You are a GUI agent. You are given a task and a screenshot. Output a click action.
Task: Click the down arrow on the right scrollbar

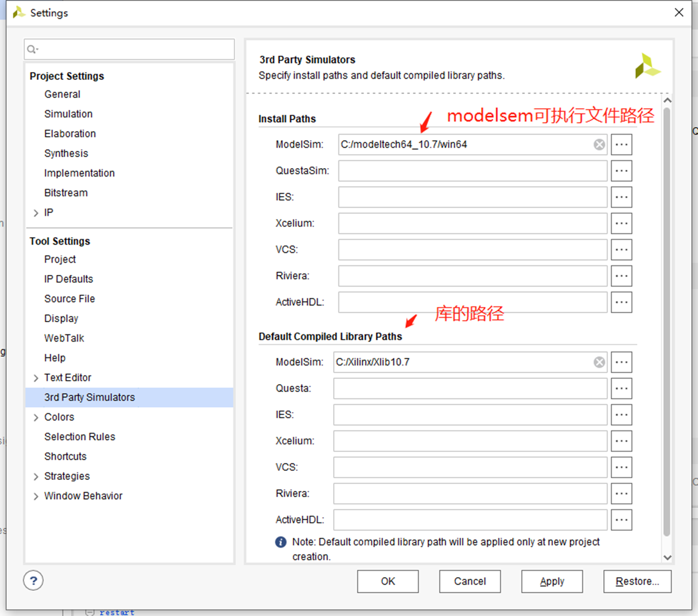coord(668,558)
